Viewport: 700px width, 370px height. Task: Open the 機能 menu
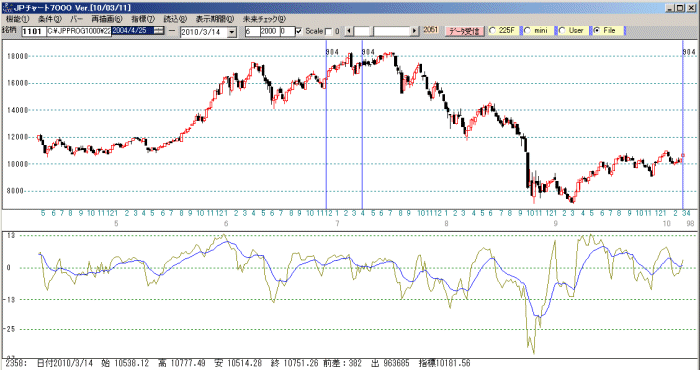point(18,19)
